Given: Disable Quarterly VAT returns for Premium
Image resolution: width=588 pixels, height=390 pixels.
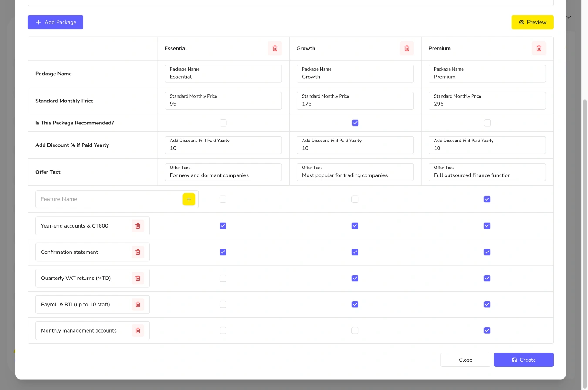Looking at the screenshot, I should pyautogui.click(x=487, y=278).
